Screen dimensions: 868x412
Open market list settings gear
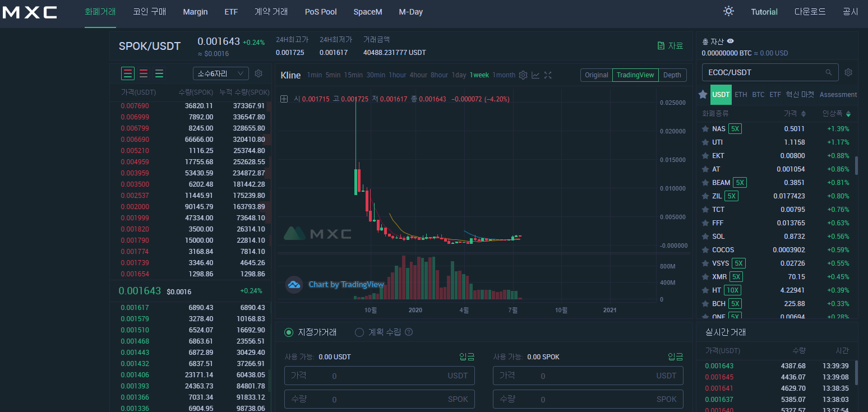848,72
